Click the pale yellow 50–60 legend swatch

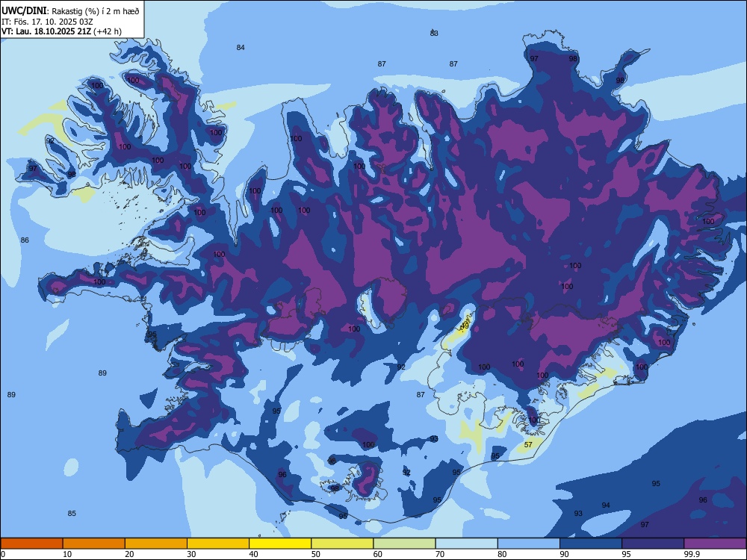coord(342,544)
